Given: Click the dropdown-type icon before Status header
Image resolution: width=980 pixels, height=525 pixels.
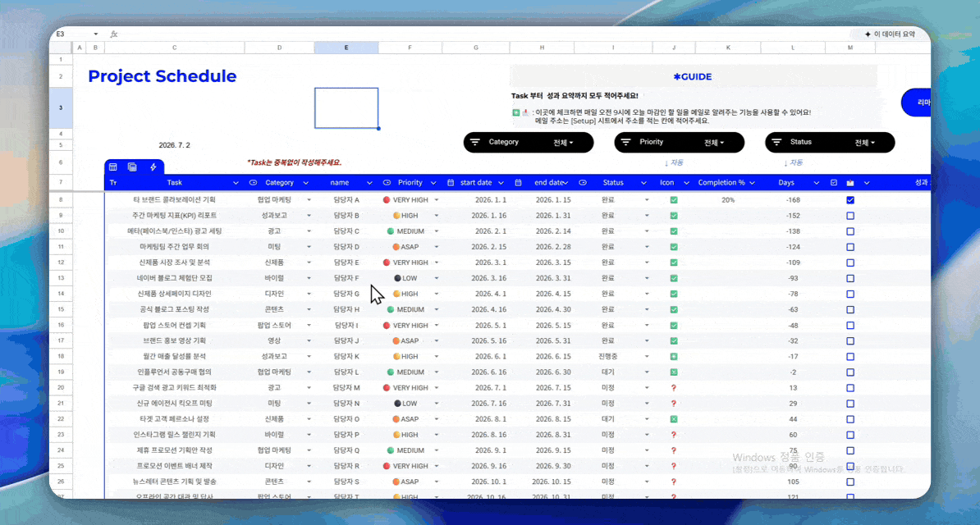Looking at the screenshot, I should (x=583, y=182).
